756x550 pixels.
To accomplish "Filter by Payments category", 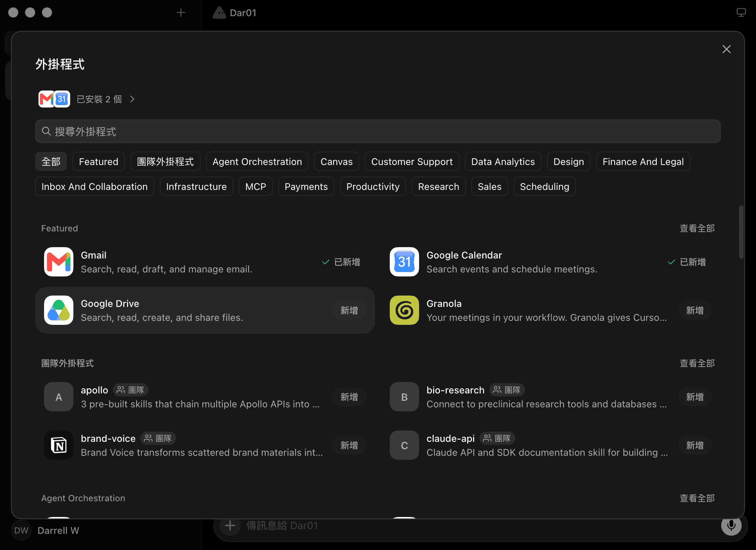I will [306, 186].
